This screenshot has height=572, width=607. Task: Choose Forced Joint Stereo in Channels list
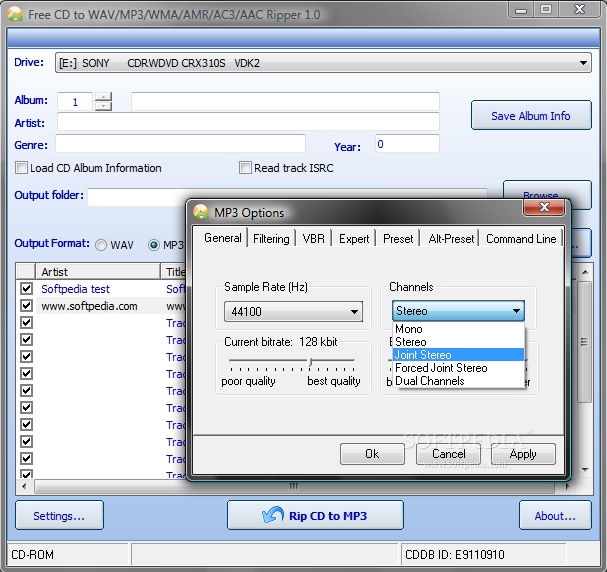(458, 368)
